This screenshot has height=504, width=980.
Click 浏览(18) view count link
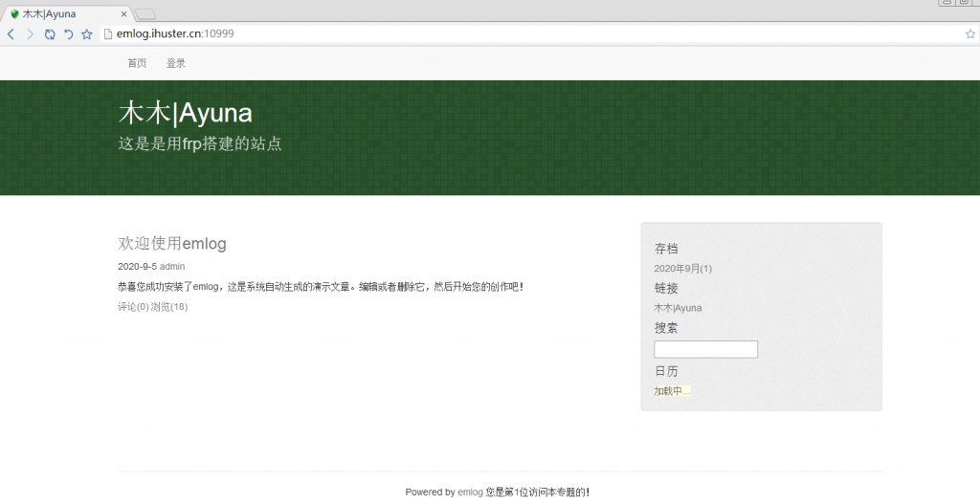click(x=168, y=307)
